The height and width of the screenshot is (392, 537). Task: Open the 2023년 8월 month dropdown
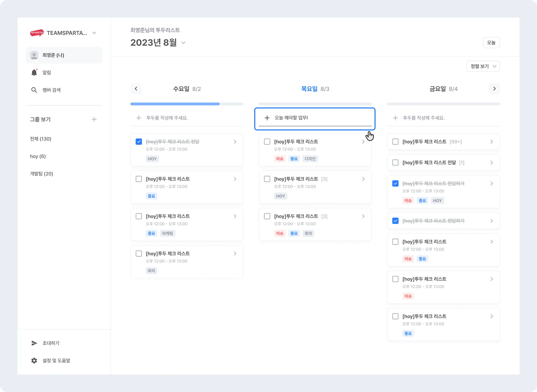(x=184, y=43)
